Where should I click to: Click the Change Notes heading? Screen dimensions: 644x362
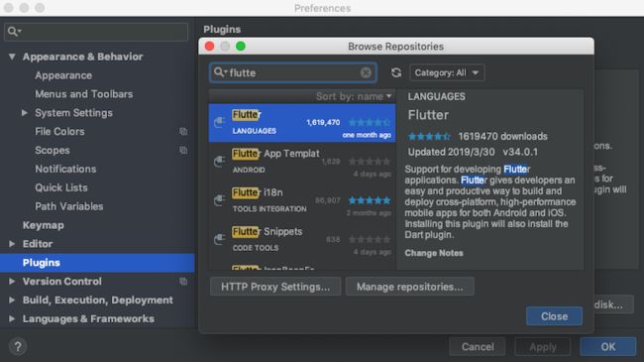point(434,253)
